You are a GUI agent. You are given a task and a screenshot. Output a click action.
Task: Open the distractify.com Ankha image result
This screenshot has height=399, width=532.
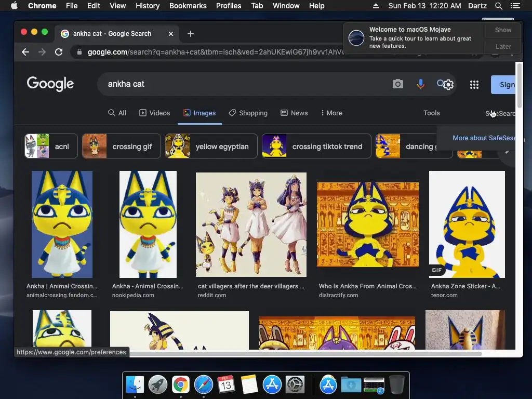coord(368,224)
